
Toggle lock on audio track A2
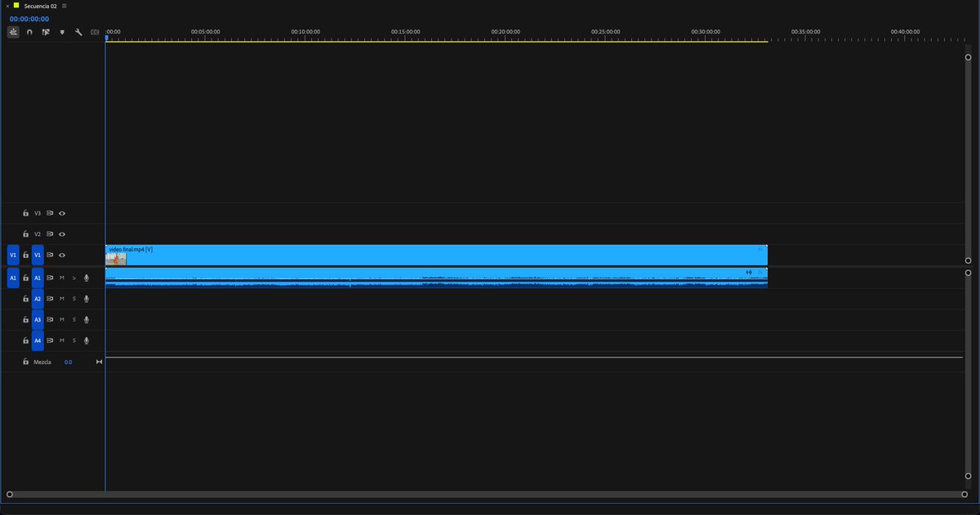tap(25, 299)
